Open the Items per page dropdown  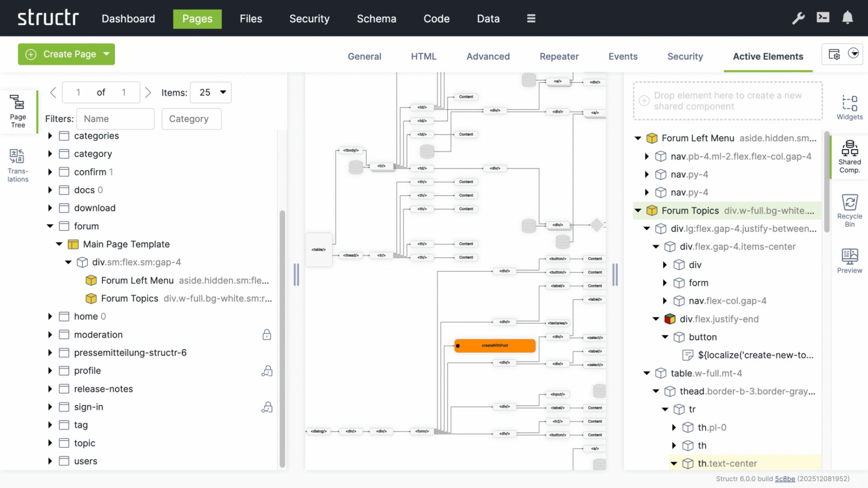[210, 92]
